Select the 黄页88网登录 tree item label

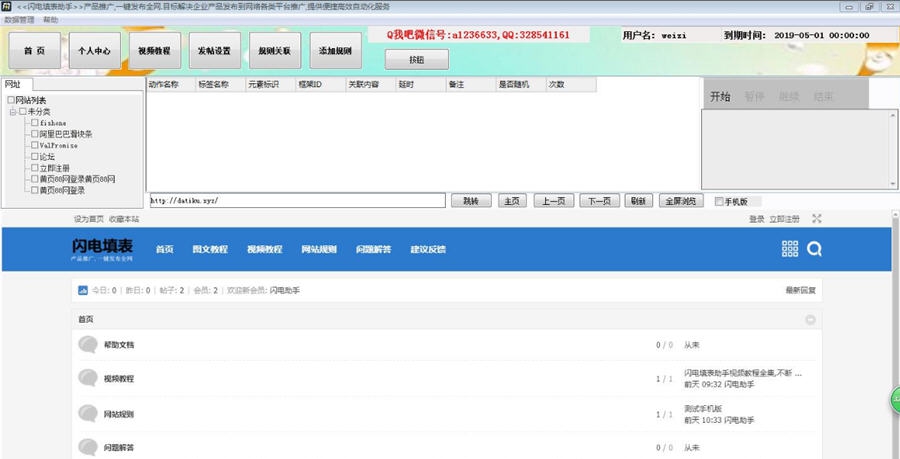(62, 190)
